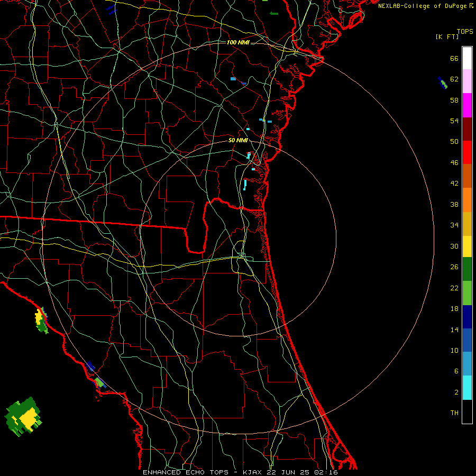Click legend value 26
The width and height of the screenshot is (476, 476).
454,267
